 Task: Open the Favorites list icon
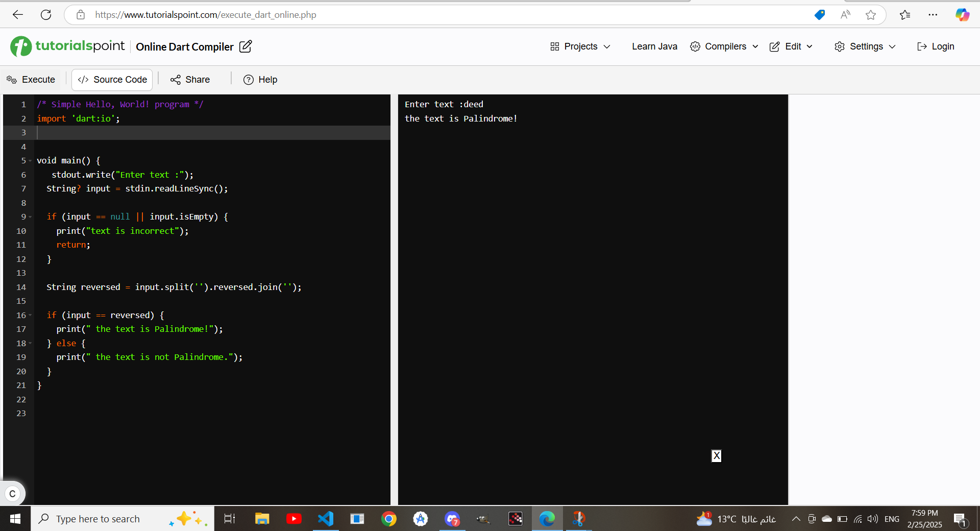click(x=905, y=15)
